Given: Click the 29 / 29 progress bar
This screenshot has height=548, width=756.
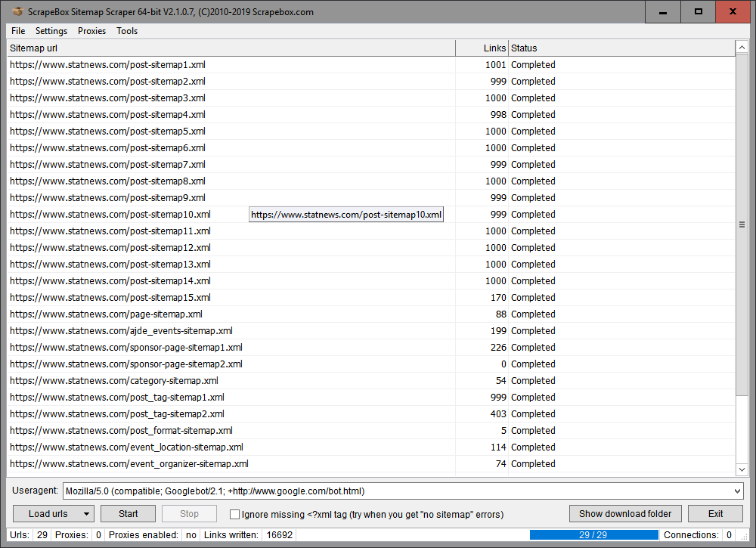Looking at the screenshot, I should click(593, 535).
